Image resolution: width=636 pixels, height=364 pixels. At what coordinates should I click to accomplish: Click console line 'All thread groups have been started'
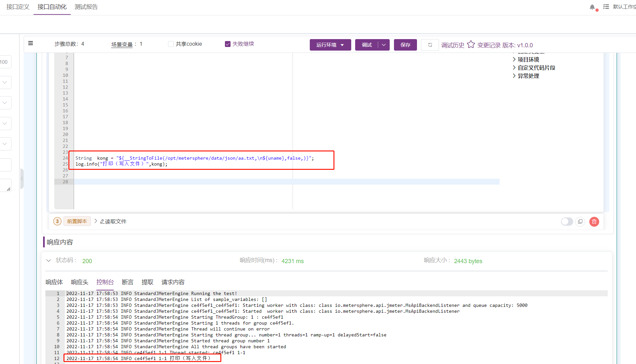pyautogui.click(x=176, y=347)
